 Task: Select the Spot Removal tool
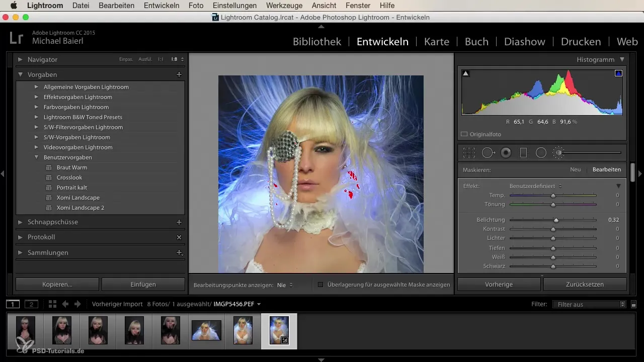pos(489,152)
